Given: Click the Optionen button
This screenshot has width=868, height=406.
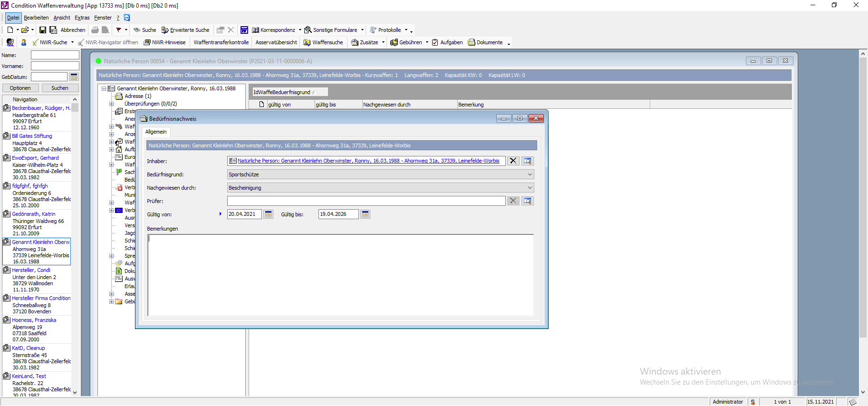Looking at the screenshot, I should 20,88.
